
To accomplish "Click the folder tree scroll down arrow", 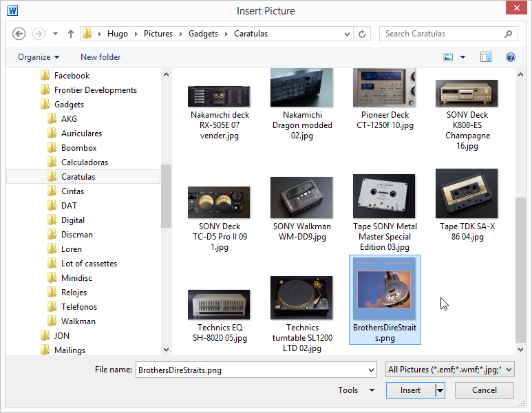I will [167, 349].
